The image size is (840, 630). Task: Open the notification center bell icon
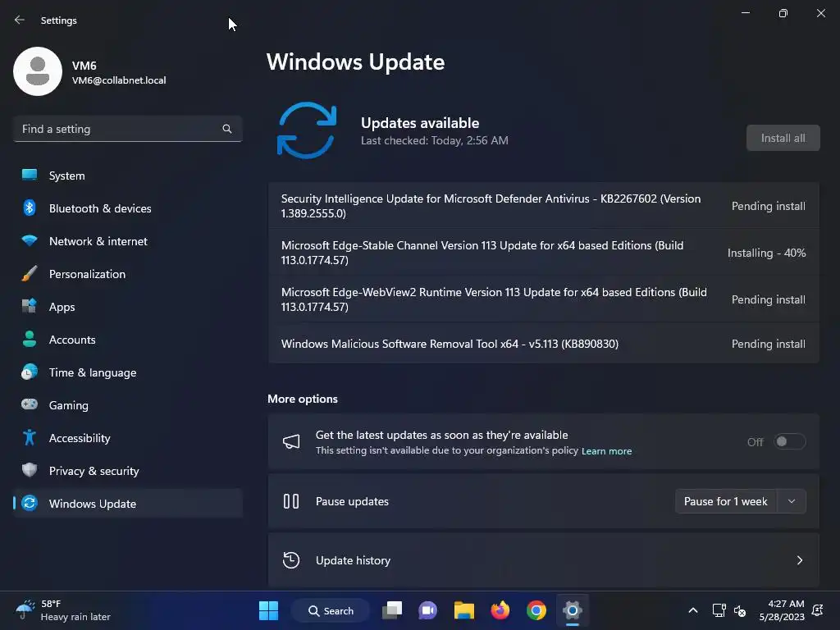click(x=818, y=610)
